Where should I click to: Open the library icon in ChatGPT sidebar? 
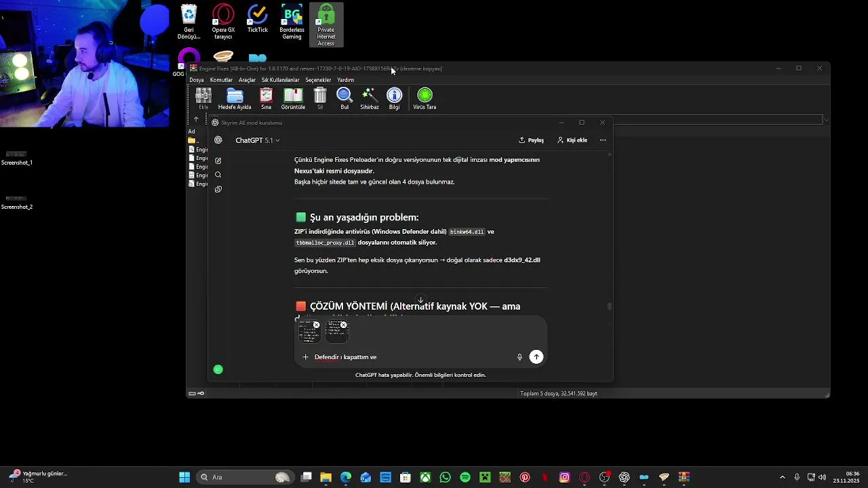pyautogui.click(x=218, y=189)
